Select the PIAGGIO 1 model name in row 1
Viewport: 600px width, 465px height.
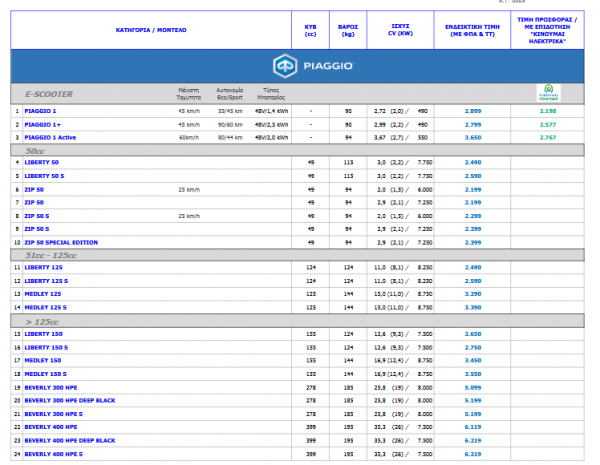point(40,111)
